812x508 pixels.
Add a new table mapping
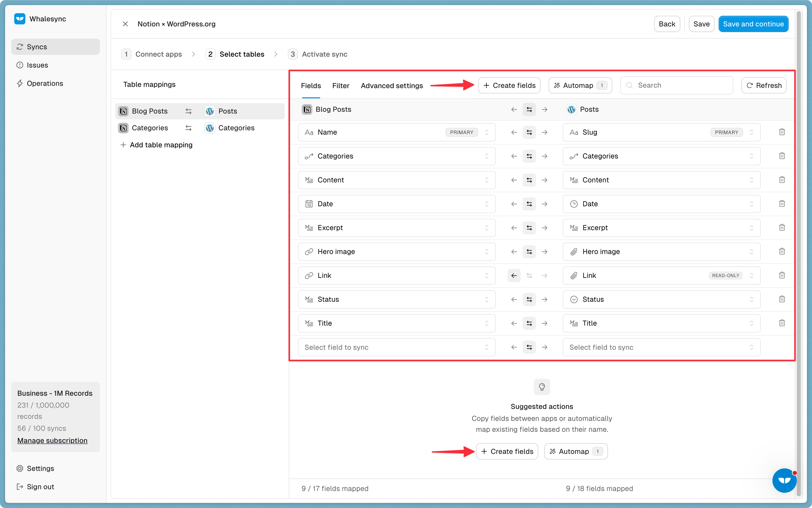[x=156, y=145]
